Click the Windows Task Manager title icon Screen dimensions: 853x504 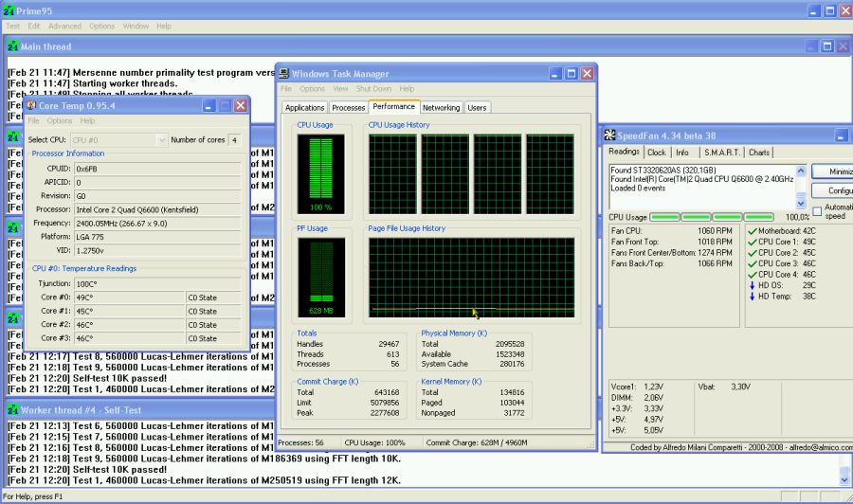pyautogui.click(x=283, y=73)
